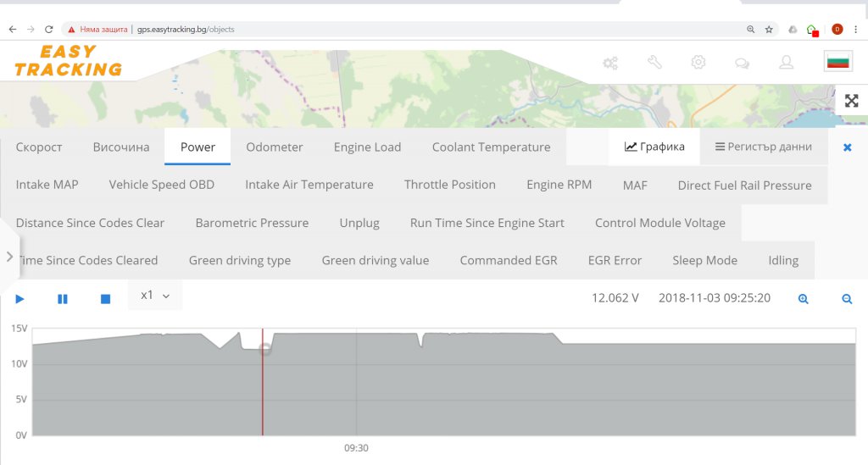Image resolution: width=868 pixels, height=465 pixels.
Task: Open Run Time Since Engine Start tab
Action: pos(487,223)
